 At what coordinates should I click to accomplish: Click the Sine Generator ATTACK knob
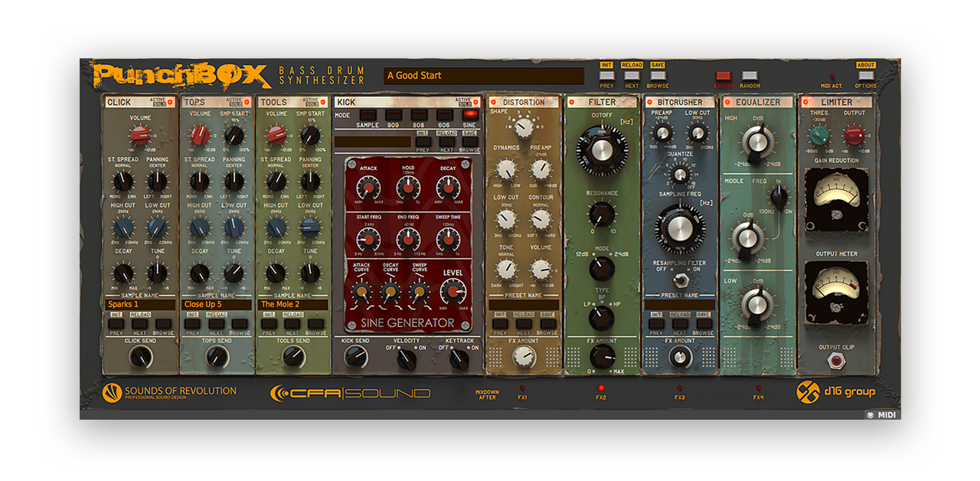point(369,188)
